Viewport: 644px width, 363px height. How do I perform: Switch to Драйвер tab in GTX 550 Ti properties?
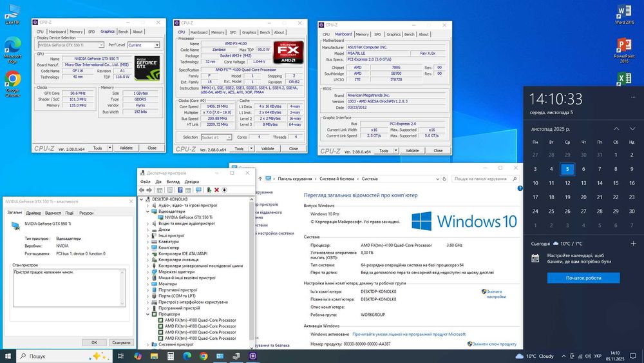click(33, 213)
